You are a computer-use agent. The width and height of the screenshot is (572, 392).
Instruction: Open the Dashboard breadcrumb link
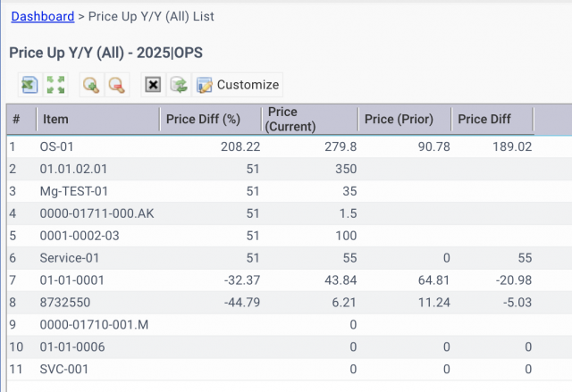(x=43, y=16)
